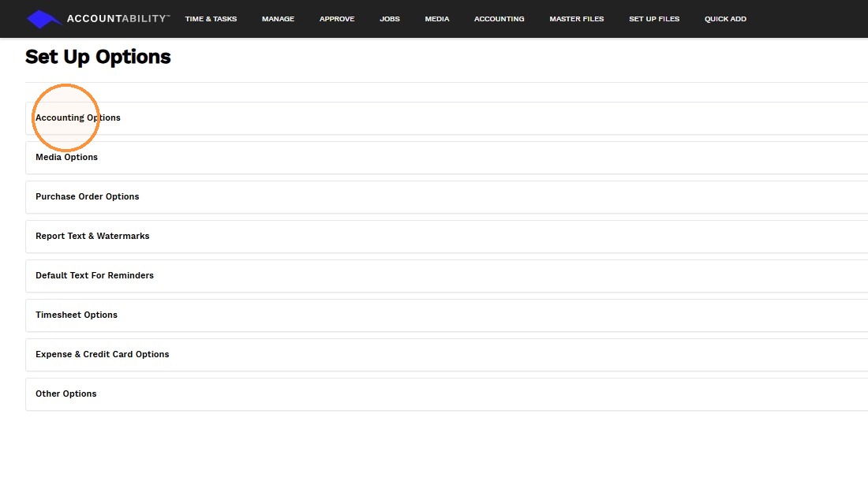Expand the Accounting Options section
The image size is (868, 485).
[447, 118]
